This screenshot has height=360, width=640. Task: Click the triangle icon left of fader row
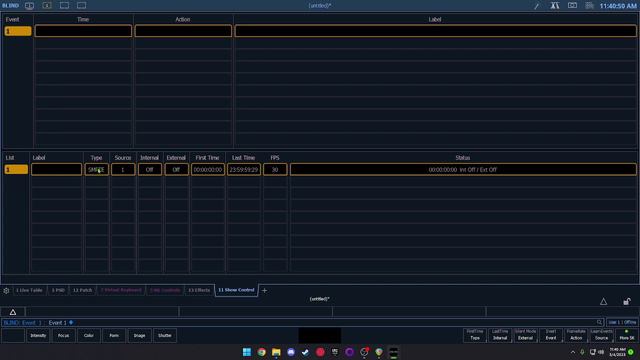coord(13,312)
